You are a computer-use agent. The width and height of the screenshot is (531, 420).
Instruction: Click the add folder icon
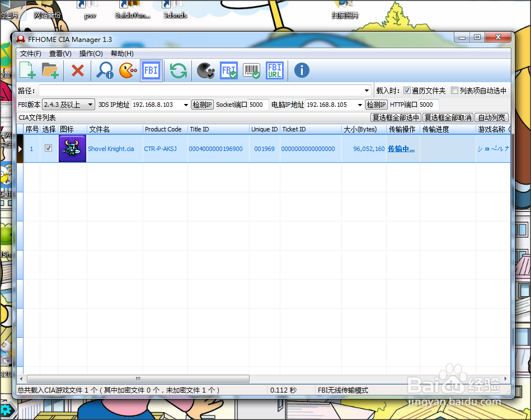[50, 70]
